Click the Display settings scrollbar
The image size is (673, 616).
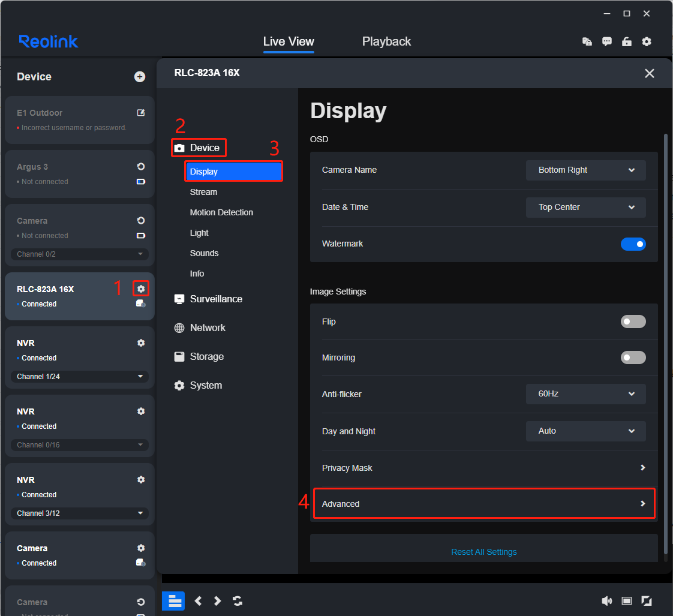pyautogui.click(x=666, y=344)
